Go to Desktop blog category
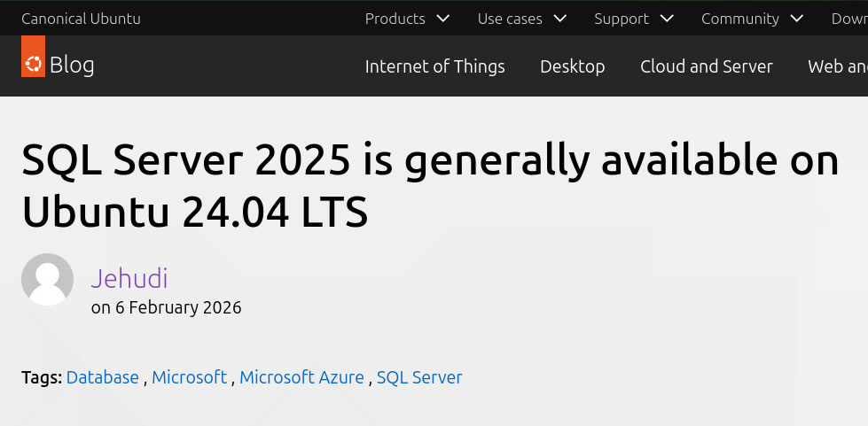This screenshot has height=426, width=868. pos(573,66)
